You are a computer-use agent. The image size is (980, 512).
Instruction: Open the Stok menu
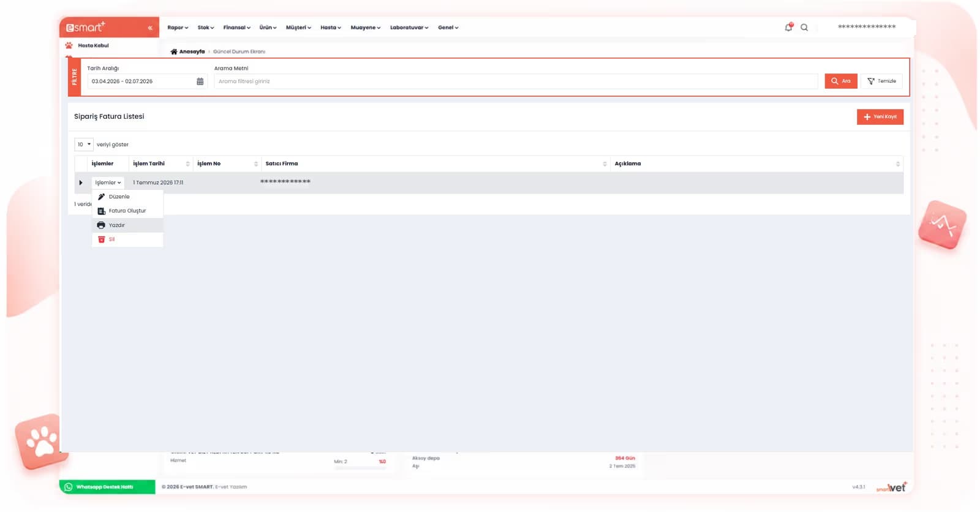206,28
